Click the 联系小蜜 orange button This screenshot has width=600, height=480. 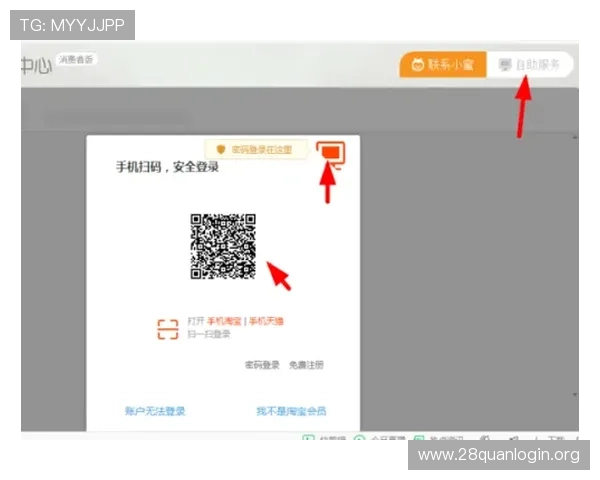(443, 65)
